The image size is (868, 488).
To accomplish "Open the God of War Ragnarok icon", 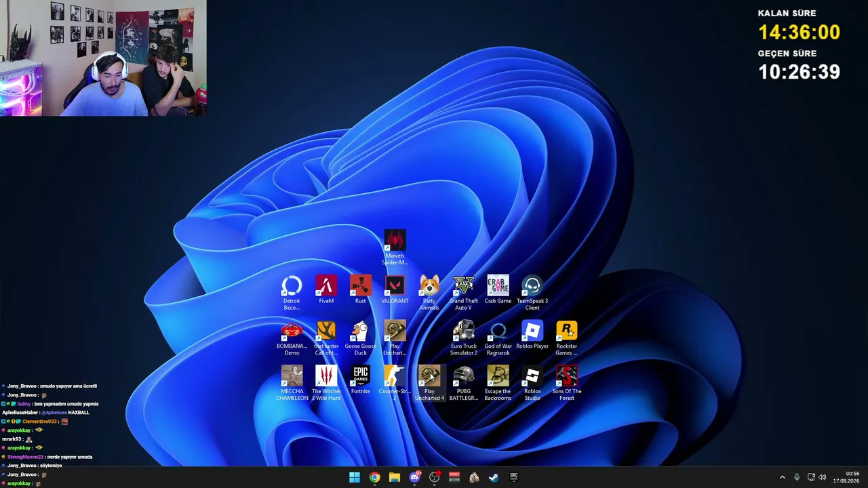I will pos(498,338).
